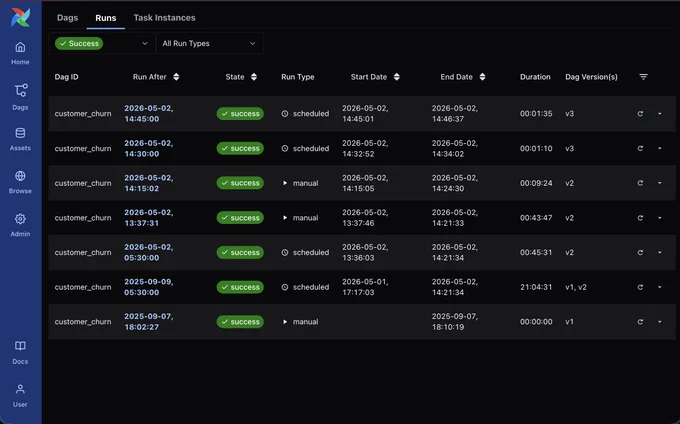Open the Dags sidebar section
680x424 pixels.
20,97
